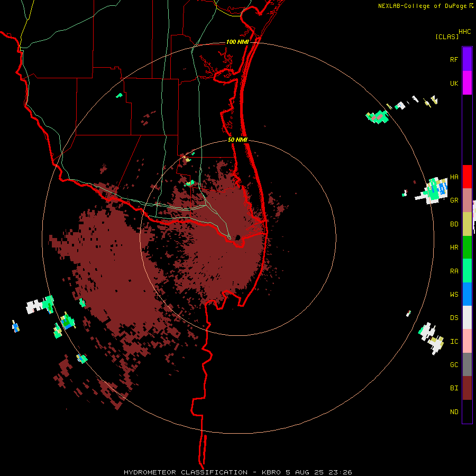This screenshot has width=476, height=476.
Task: Click the "ND" legend label
Action: tap(454, 412)
